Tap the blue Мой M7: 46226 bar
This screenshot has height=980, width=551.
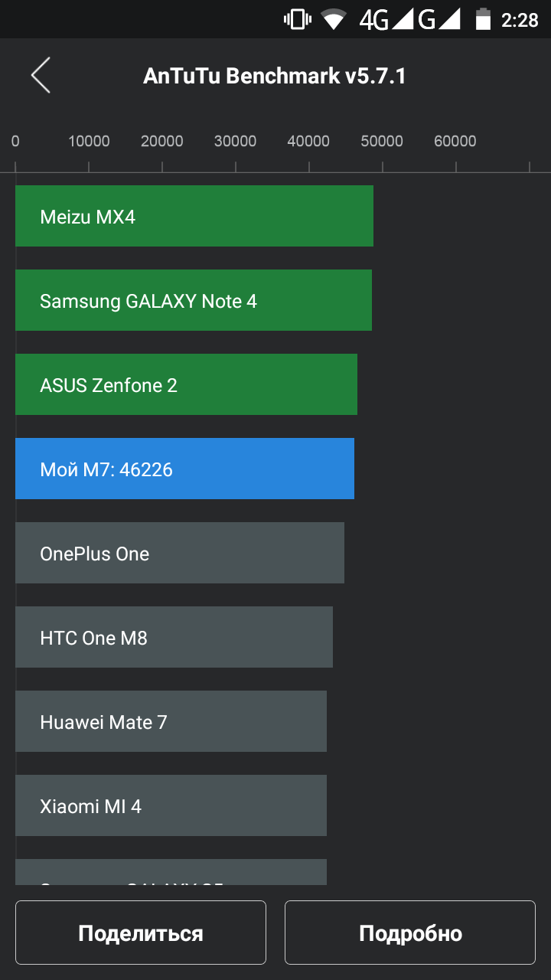(184, 469)
